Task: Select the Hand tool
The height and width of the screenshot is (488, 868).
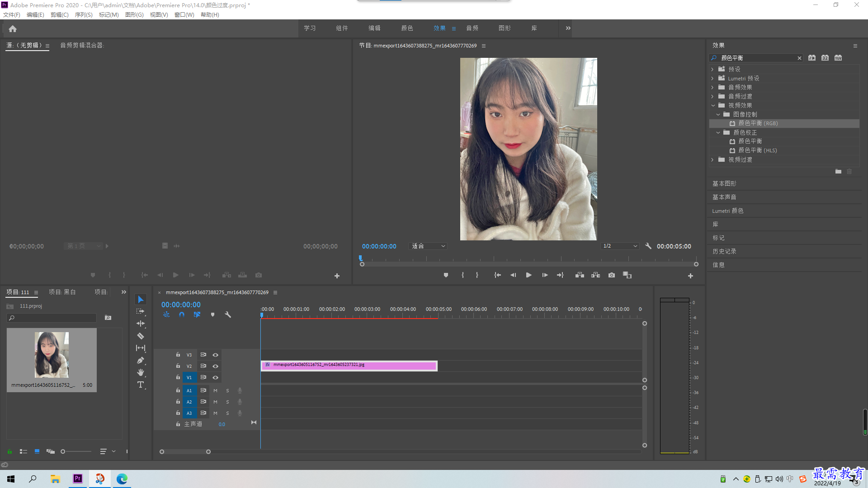Action: point(141,372)
